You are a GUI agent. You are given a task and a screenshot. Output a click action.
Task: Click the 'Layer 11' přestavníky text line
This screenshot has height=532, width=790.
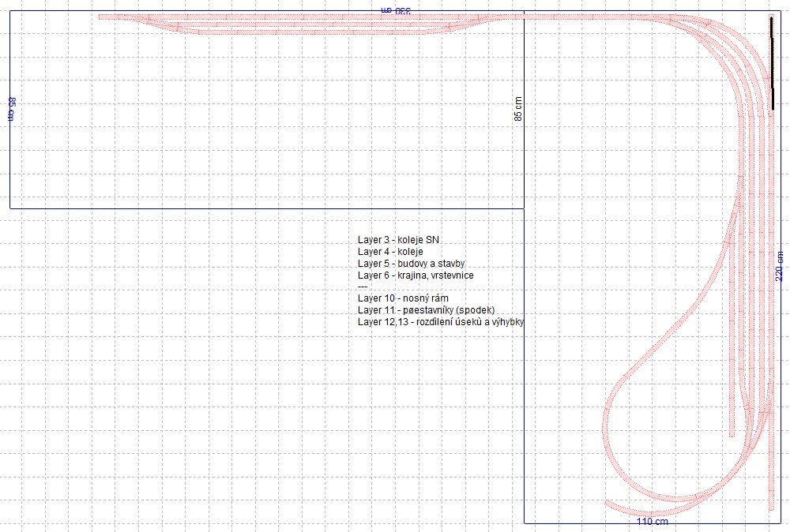tap(427, 310)
